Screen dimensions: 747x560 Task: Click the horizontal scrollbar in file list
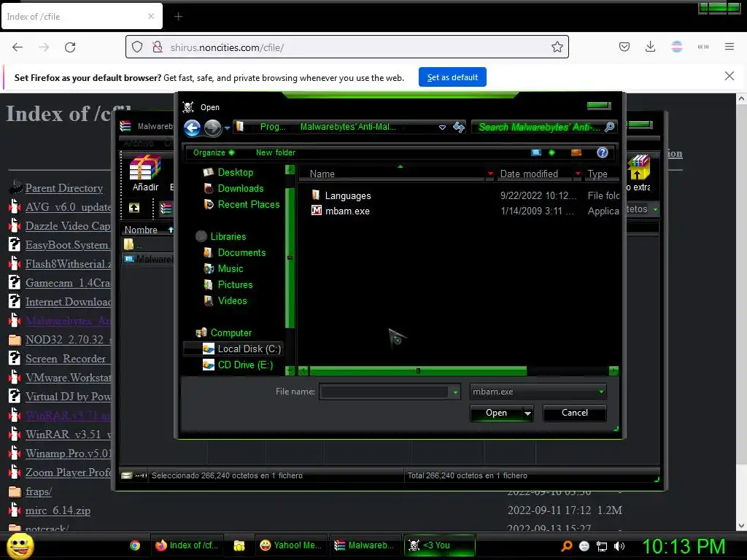(x=418, y=370)
